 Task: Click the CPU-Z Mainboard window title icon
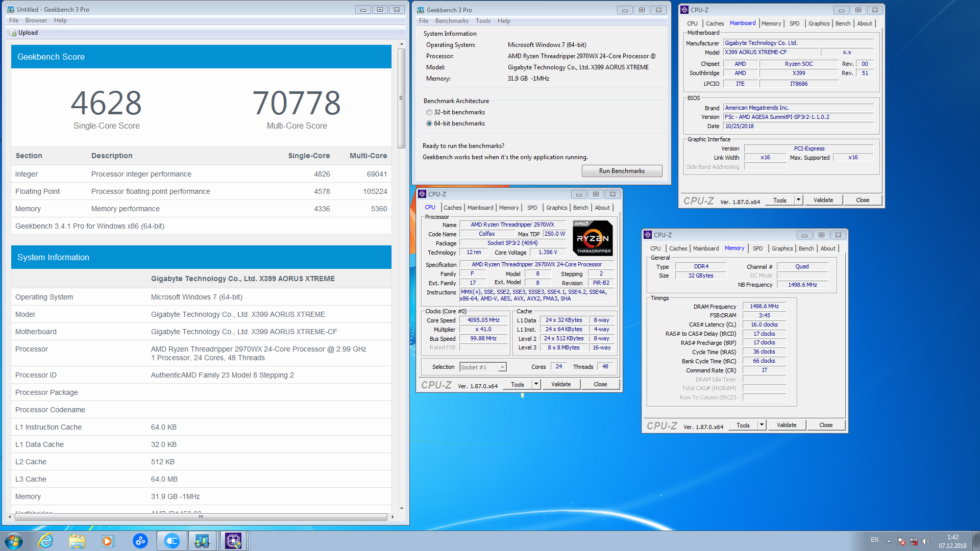(x=684, y=10)
